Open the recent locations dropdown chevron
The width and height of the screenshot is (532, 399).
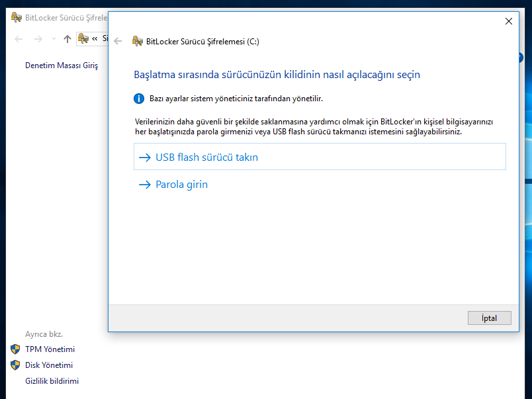click(x=53, y=40)
